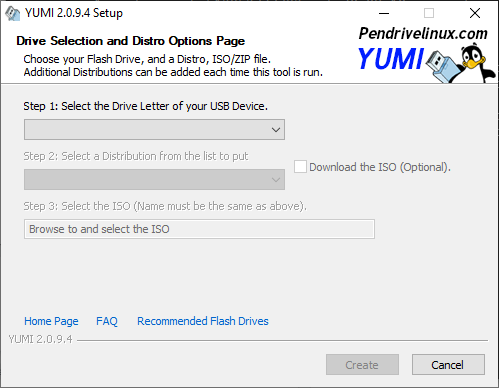Minimize the YUMI Setup window
This screenshot has height=388, width=499.
click(x=384, y=13)
